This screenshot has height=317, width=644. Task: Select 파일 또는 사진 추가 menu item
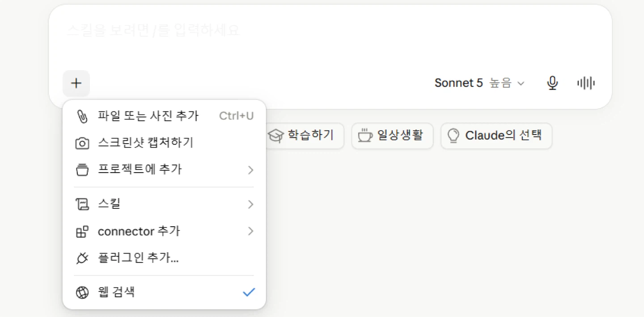[164, 116]
